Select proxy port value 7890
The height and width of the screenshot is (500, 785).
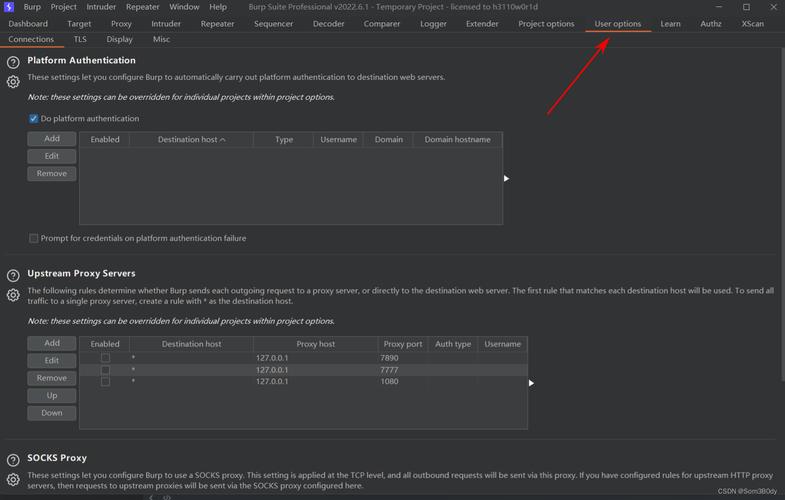[389, 358]
